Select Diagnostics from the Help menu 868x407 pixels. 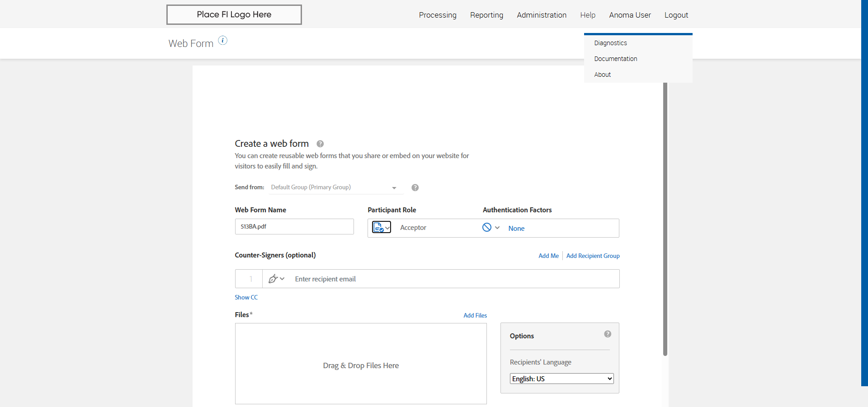point(610,43)
